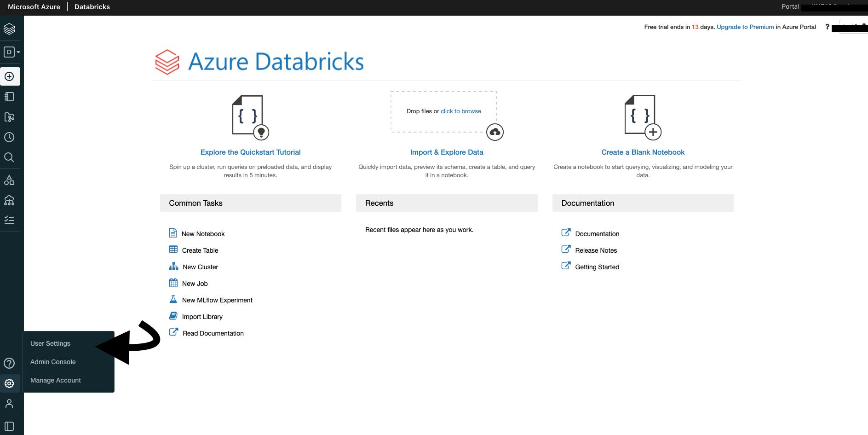Click the New Job calendar icon

click(x=173, y=283)
